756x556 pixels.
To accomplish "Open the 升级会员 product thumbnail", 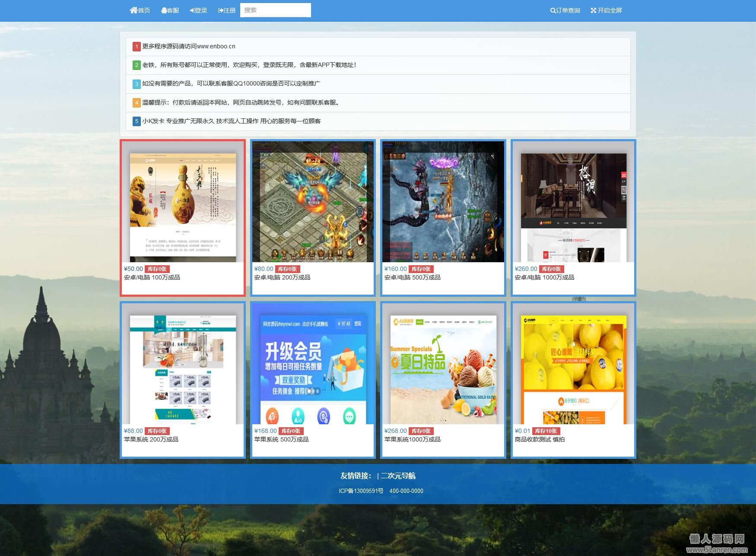I will coord(313,364).
